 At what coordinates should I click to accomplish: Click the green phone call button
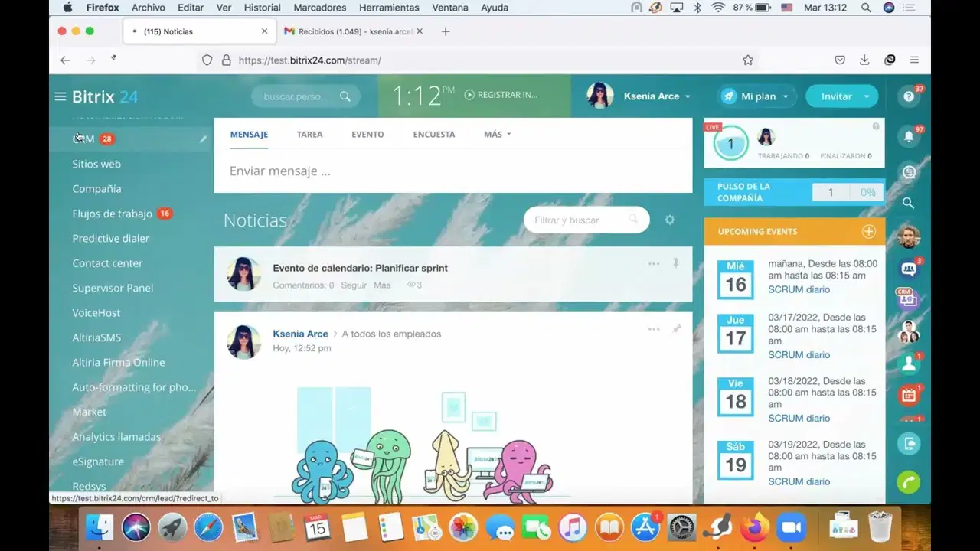pos(909,482)
